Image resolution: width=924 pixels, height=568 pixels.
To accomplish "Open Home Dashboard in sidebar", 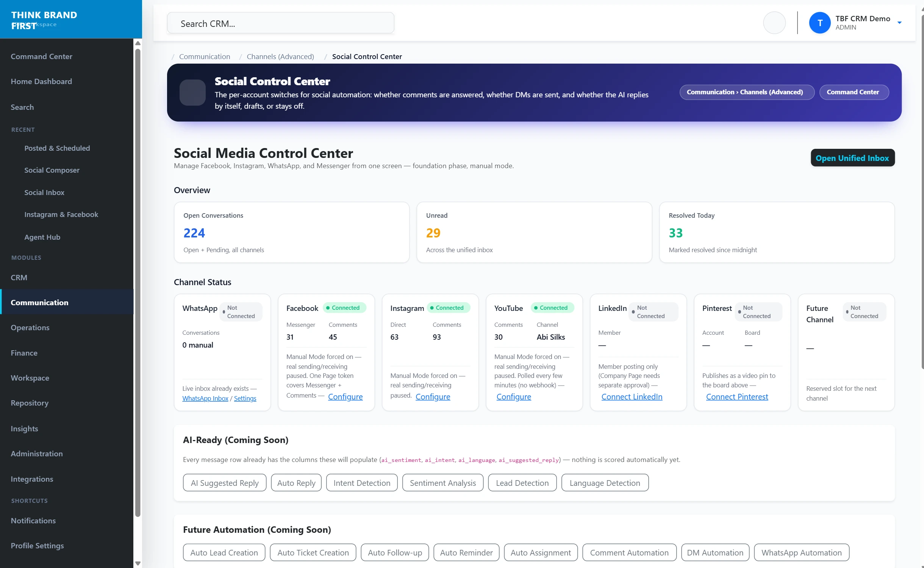I will coord(41,81).
